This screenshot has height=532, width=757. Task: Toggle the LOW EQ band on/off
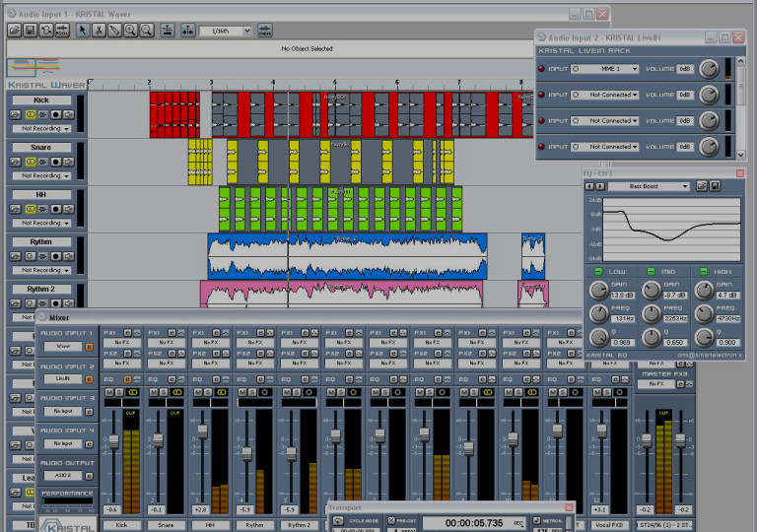click(598, 271)
